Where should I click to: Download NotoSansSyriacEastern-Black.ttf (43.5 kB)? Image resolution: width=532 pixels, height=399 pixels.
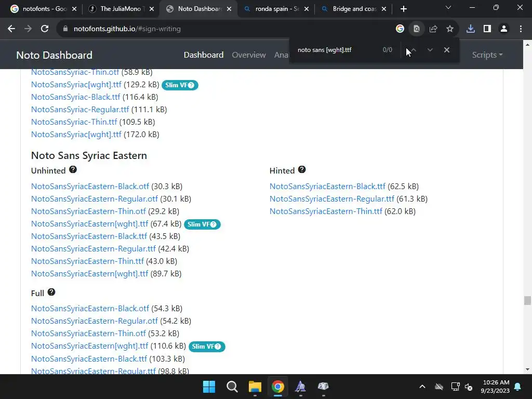click(89, 236)
